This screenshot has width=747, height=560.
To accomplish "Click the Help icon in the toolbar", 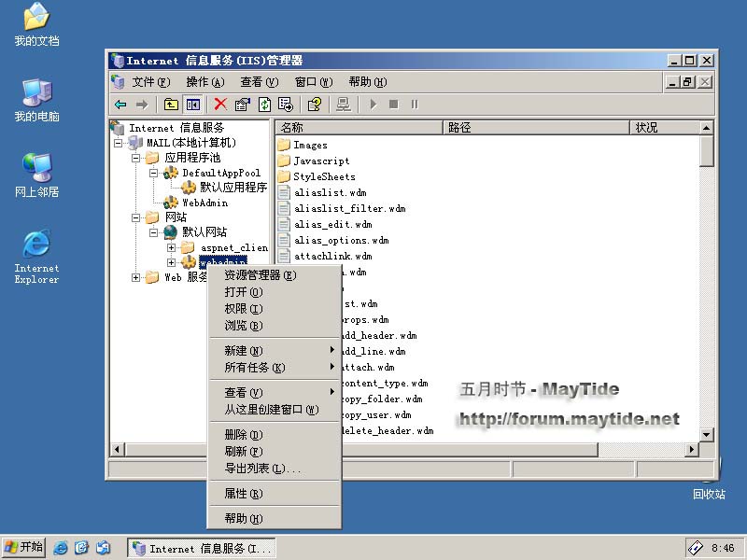I will (x=315, y=105).
